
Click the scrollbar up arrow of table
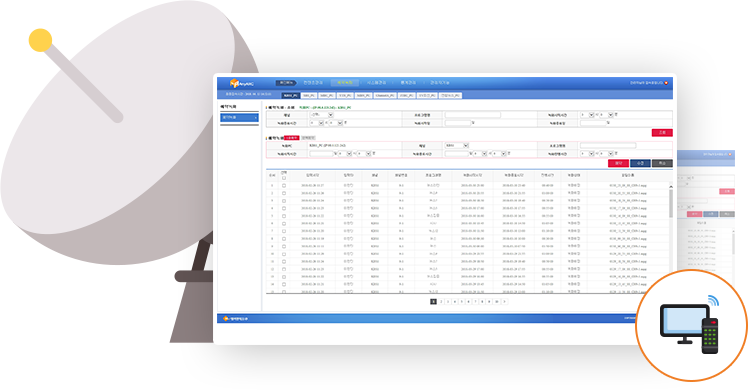tap(671, 187)
